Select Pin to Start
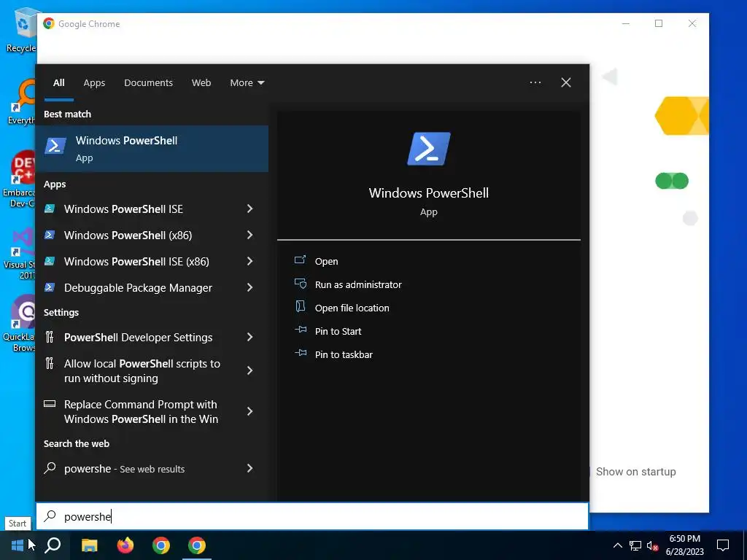The image size is (747, 560). (338, 331)
